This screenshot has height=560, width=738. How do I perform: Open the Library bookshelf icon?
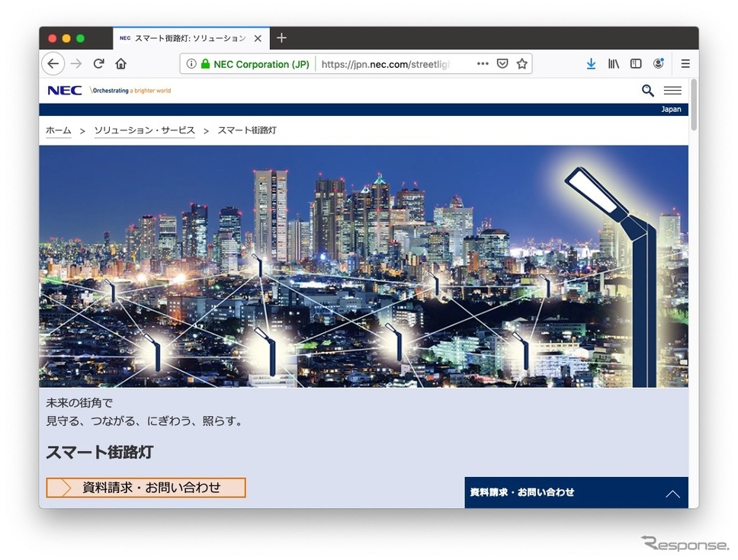613,64
